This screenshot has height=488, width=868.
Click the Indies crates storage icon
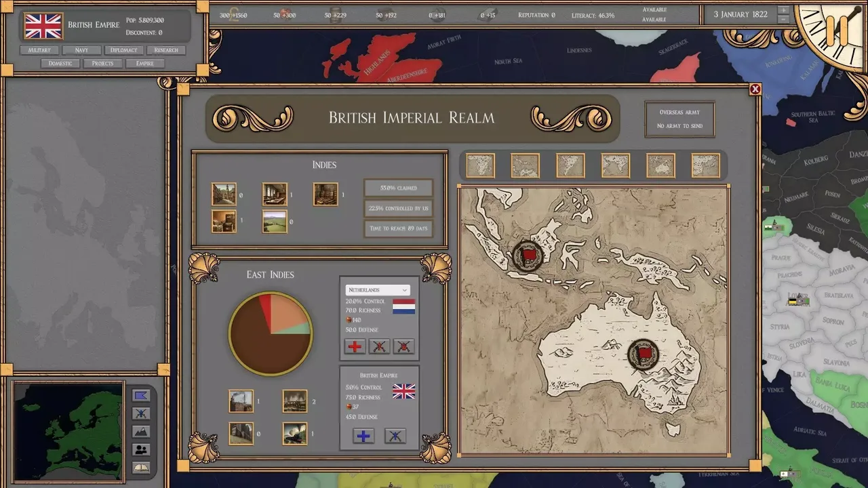point(224,221)
